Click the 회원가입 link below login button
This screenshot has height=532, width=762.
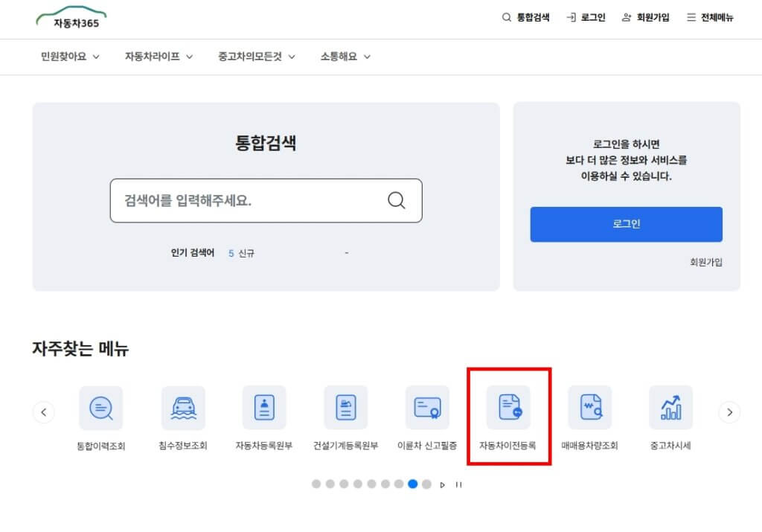pos(705,262)
